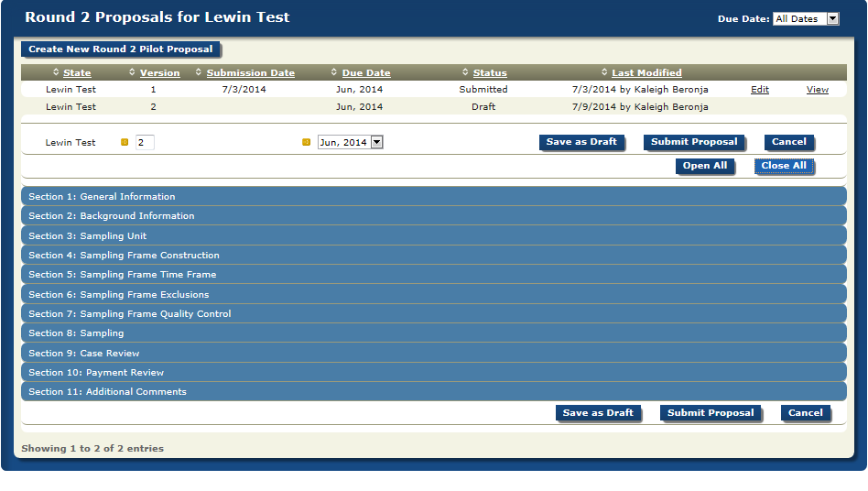Expand Section 10: Payment Review
This screenshot has width=868, height=491.
click(x=434, y=373)
